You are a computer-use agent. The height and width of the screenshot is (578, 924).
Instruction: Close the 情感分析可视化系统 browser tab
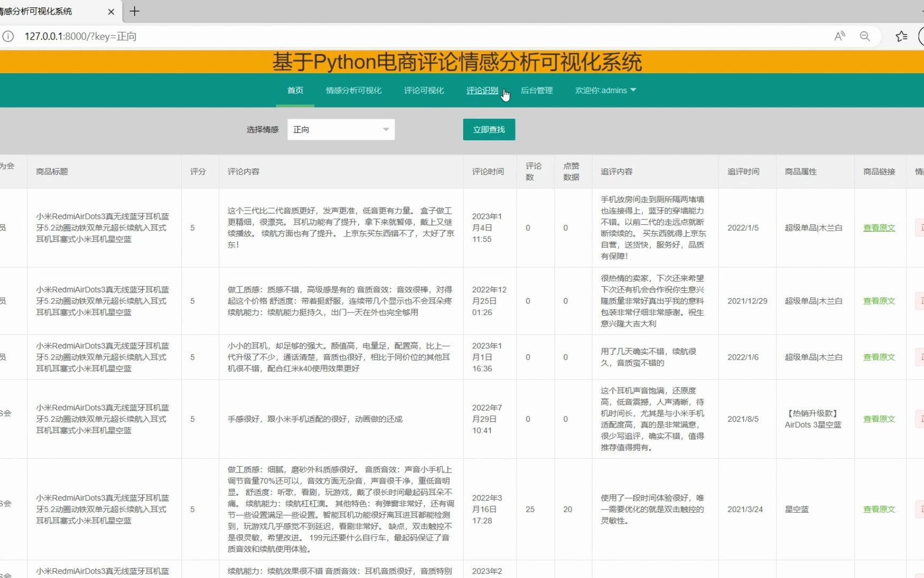111,11
